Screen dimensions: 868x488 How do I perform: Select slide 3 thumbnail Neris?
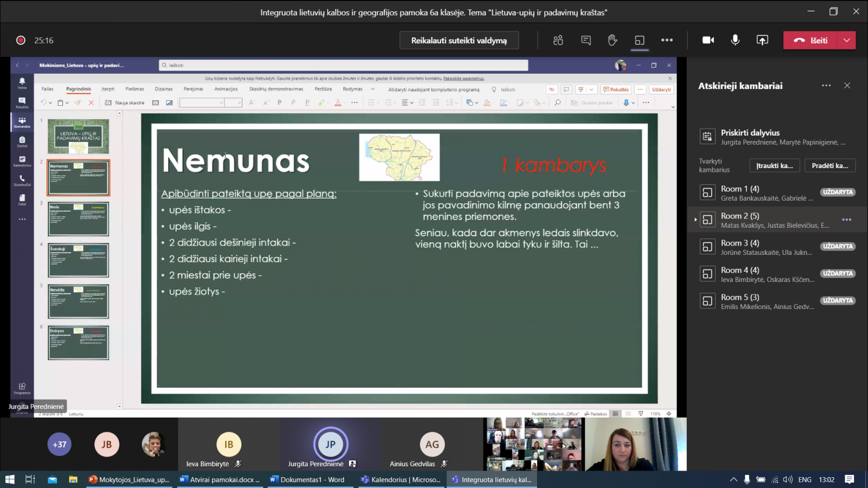[78, 219]
